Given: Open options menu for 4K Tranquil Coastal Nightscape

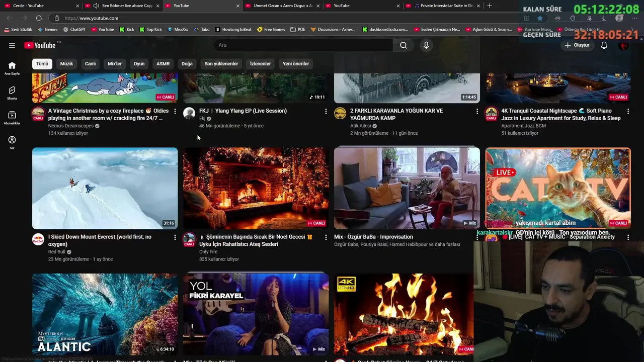Looking at the screenshot, I should click(x=628, y=111).
